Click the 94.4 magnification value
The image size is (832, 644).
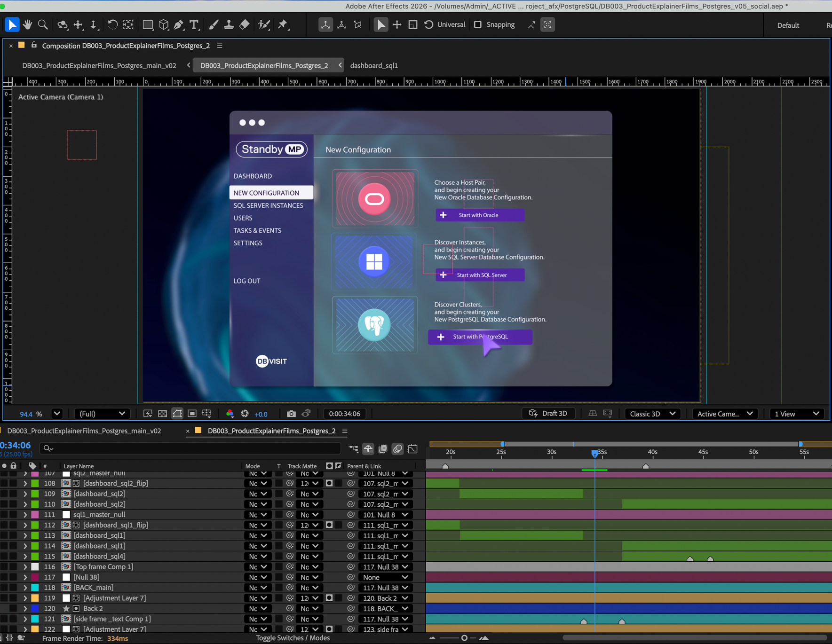(x=26, y=414)
